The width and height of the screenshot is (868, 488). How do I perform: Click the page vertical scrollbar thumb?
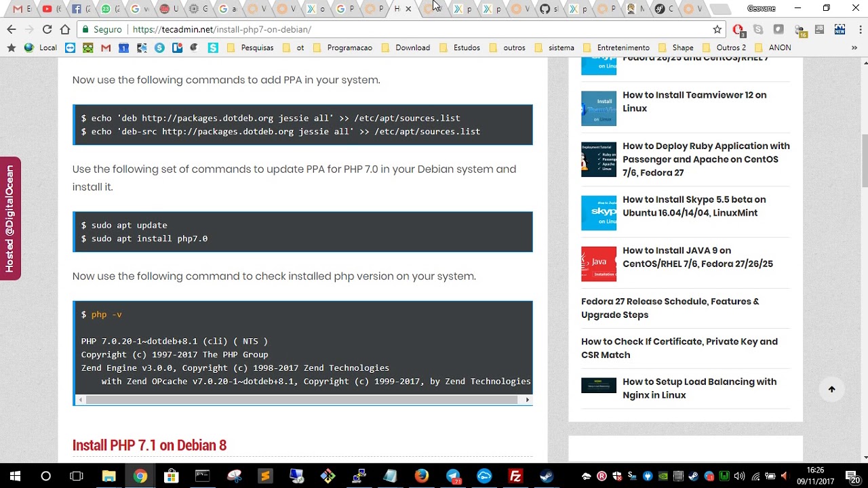pyautogui.click(x=864, y=161)
